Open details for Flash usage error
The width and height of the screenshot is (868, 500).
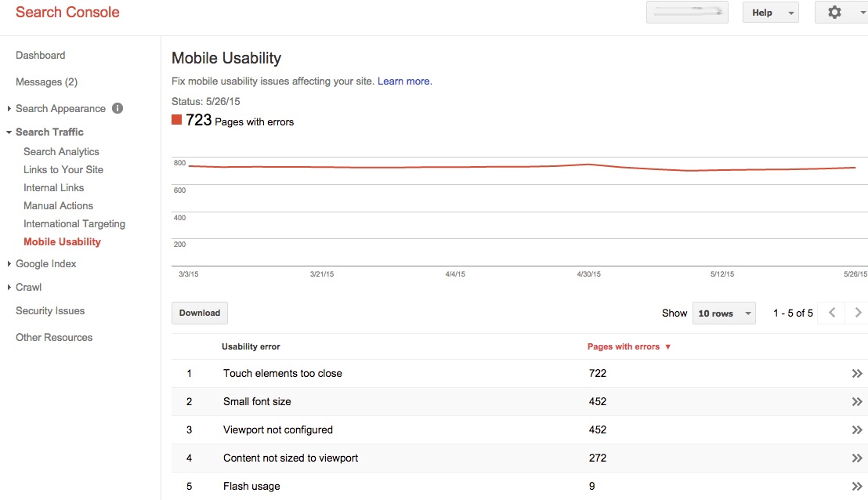tap(857, 486)
